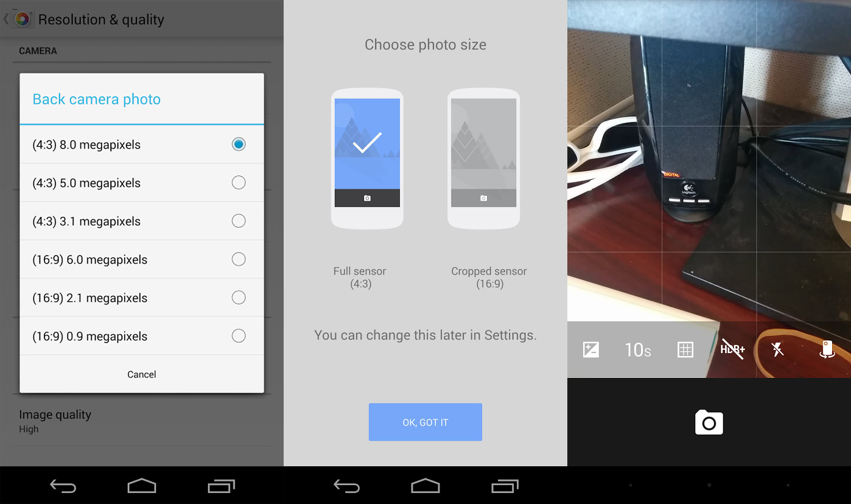Select the Full sensor phone illustration
The image size is (851, 504).
click(x=367, y=159)
